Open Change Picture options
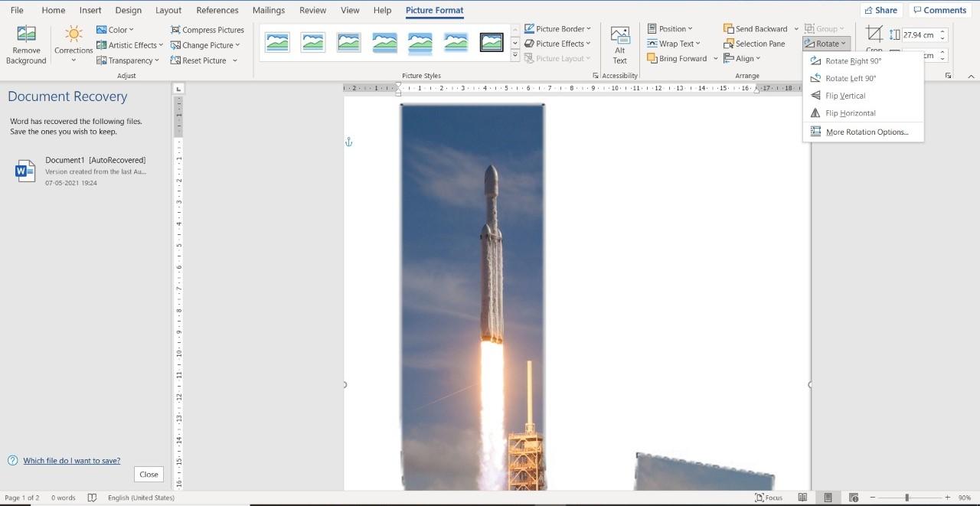 click(x=205, y=45)
